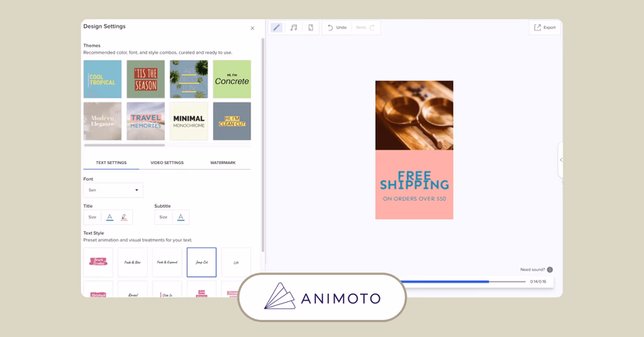Click the aspect ratio phone icon
Screen dimensions: 644x337
click(x=311, y=27)
